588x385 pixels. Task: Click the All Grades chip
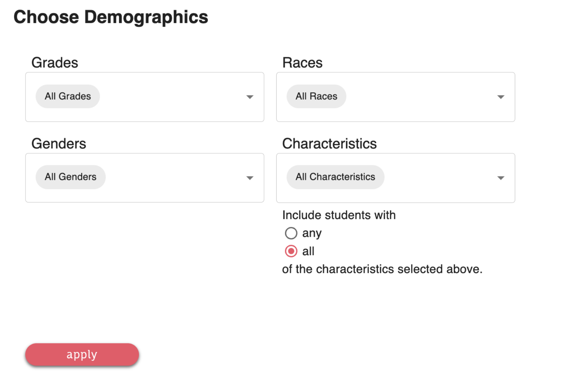[68, 96]
